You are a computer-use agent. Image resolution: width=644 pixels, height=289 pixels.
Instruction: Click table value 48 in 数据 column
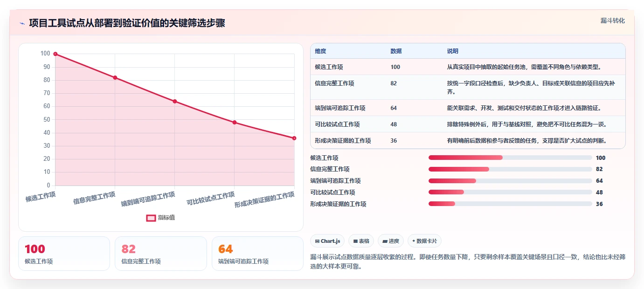(394, 124)
